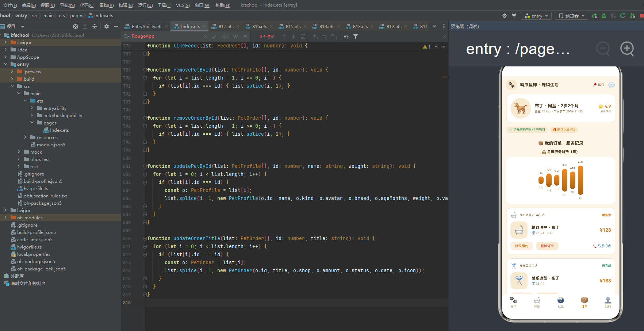The height and width of the screenshot is (331, 644).
Task: Open the entry run configuration dropdown
Action: pos(536,16)
